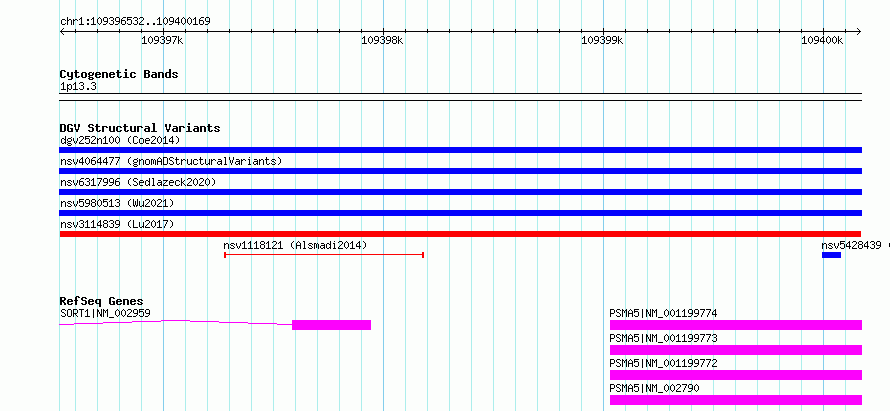Screen dimensions: 890x411
Task: Select the small blue nsv5428439 variant block
Action: (x=831, y=255)
